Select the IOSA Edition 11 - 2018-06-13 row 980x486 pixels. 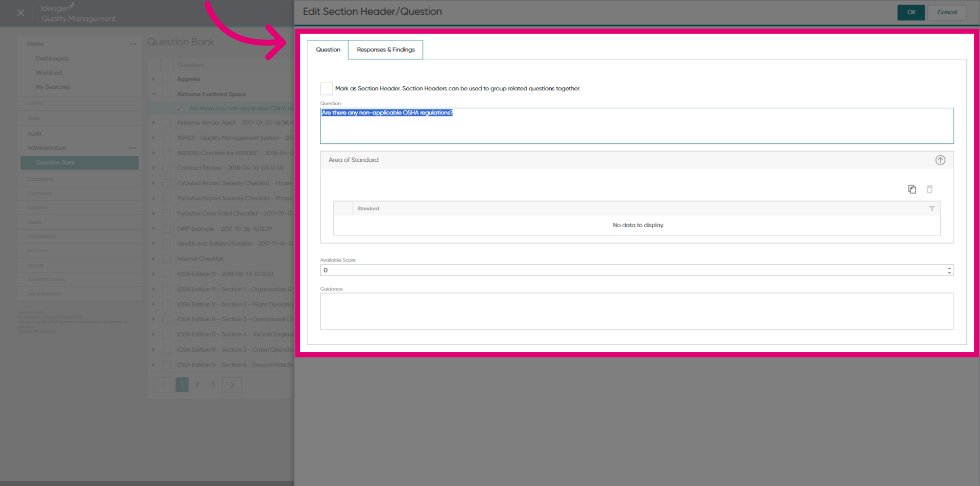225,274
